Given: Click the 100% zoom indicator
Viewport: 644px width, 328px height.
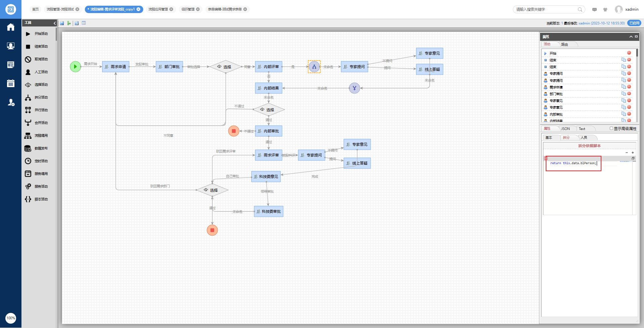Looking at the screenshot, I should coord(11,318).
